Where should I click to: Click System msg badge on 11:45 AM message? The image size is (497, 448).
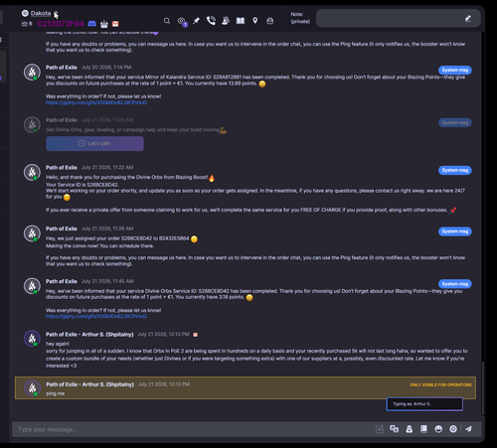[x=455, y=284]
